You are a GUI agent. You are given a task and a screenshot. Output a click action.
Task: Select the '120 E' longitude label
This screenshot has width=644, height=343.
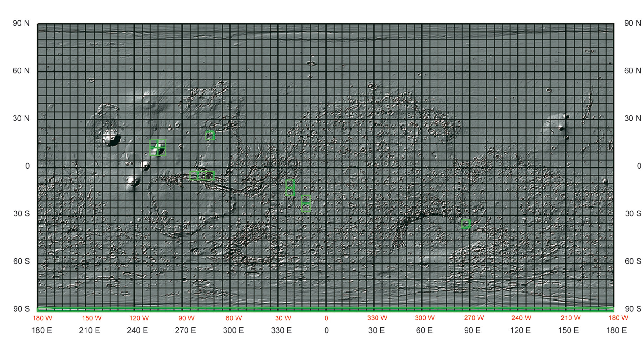pyautogui.click(x=520, y=331)
